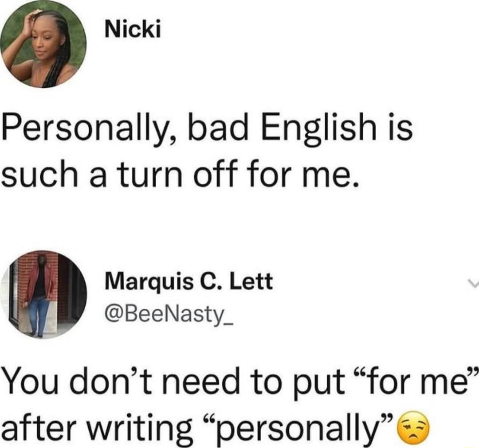This screenshot has height=448, width=479.
Task: Click the word "English" in Nicki's tweet
Action: click(318, 128)
